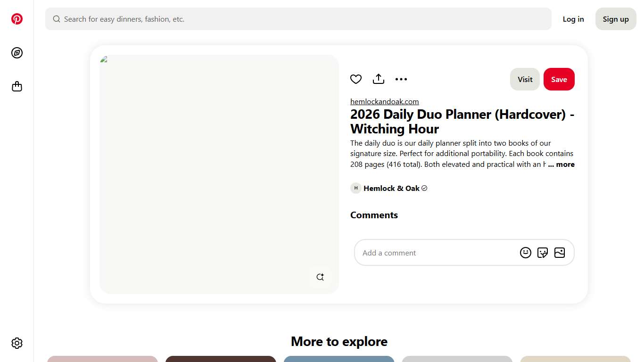Click the search bar at the top
The image size is (644, 362).
(x=298, y=19)
